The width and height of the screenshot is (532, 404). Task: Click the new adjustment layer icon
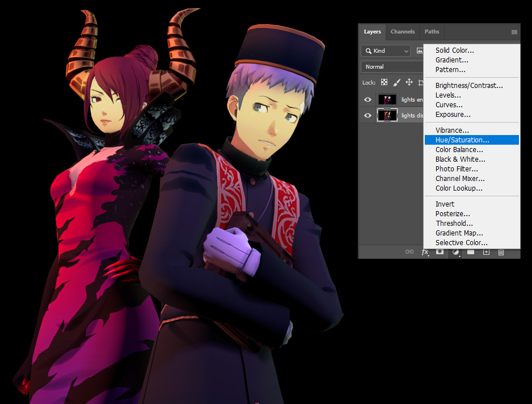455,252
